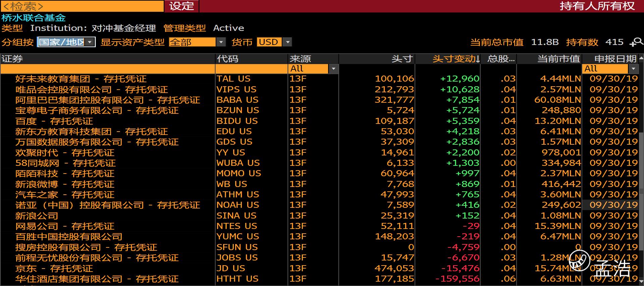Click the 桥水联合基金 fund name
The width and height of the screenshot is (644, 286).
click(34, 18)
